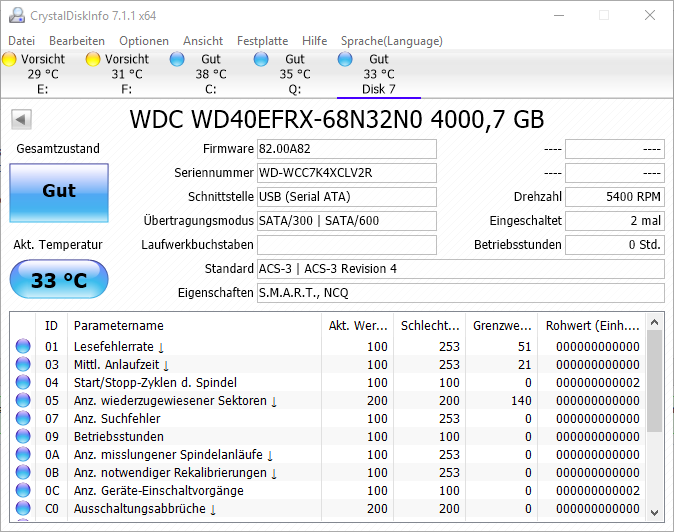Image resolution: width=674 pixels, height=532 pixels.
Task: Open the Optionen menu
Action: pos(144,41)
